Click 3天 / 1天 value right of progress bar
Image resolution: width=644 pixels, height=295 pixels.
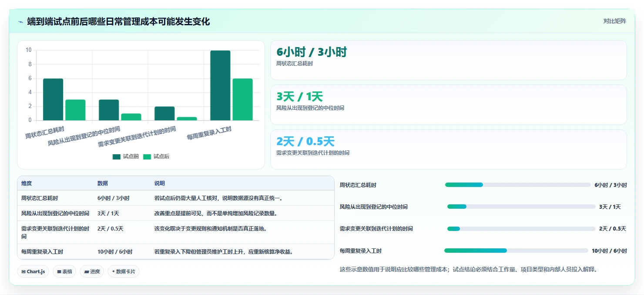coord(610,207)
